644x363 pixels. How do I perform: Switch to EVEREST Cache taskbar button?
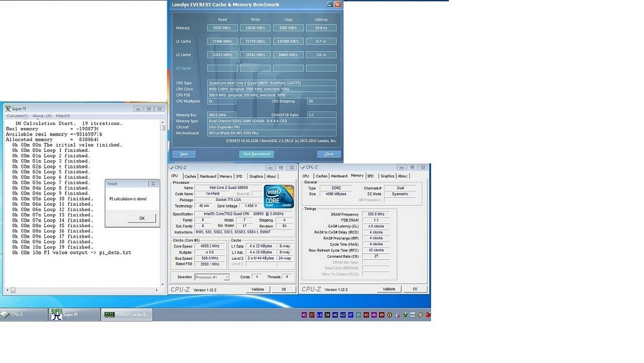pos(127,315)
